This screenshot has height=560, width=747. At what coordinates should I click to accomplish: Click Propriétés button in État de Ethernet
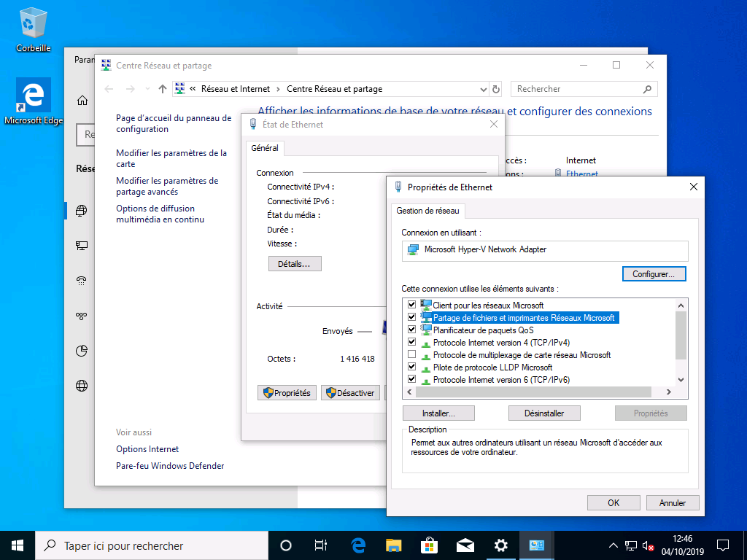287,393
